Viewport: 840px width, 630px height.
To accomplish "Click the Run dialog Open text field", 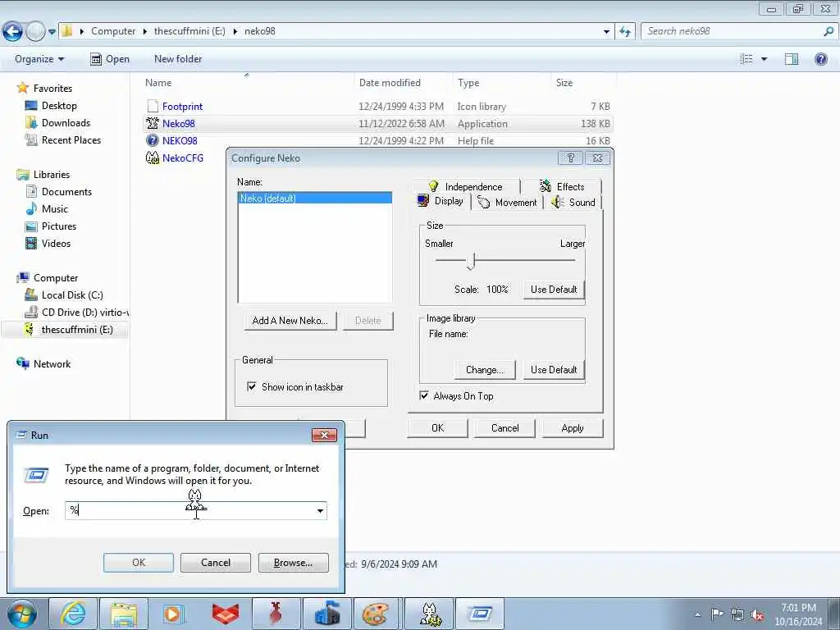I will [x=189, y=510].
